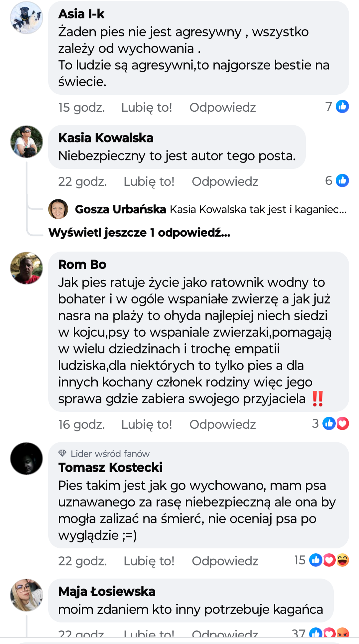359x644 pixels.
Task: Toggle 'Lubię to!' on Rom Bo's comment
Action: coord(147,425)
